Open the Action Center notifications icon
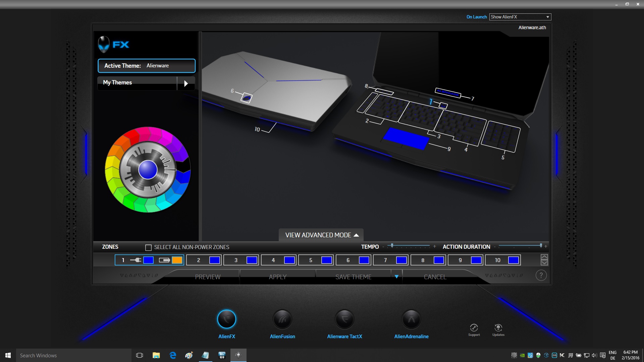Viewport: 644px width, 362px height. pos(603,355)
